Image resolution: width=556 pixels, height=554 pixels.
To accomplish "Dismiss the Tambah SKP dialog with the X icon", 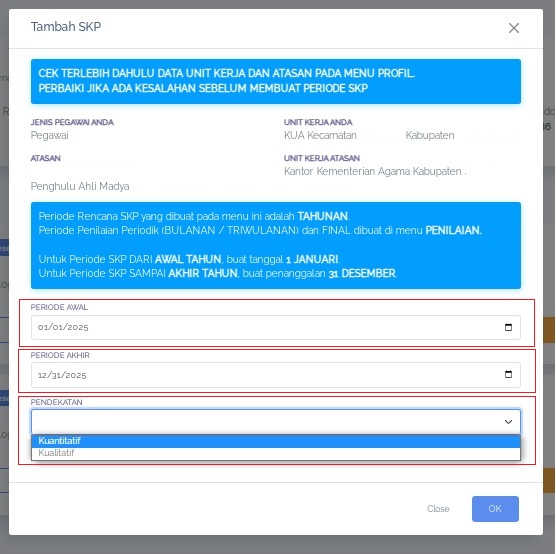I will pyautogui.click(x=514, y=28).
